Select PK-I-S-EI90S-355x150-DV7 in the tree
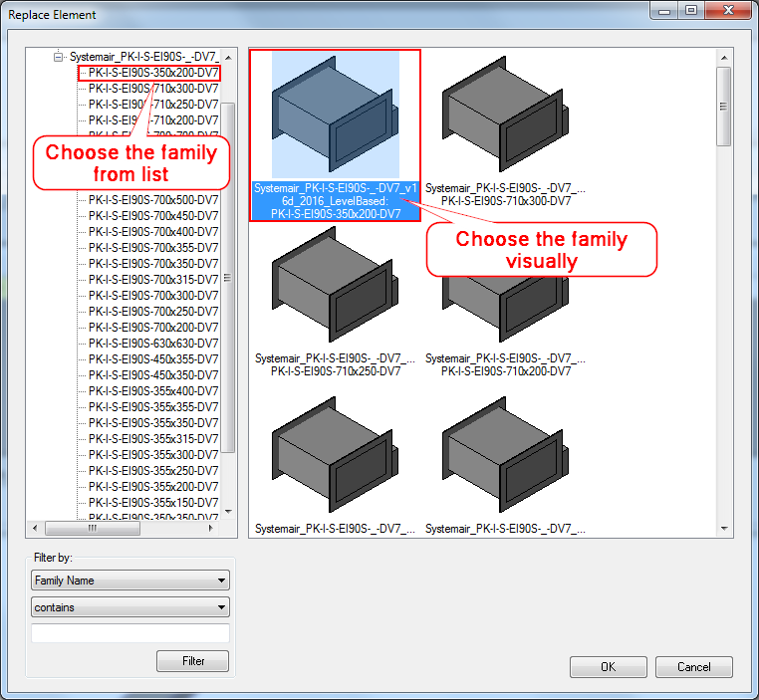The height and width of the screenshot is (700, 759). click(153, 503)
